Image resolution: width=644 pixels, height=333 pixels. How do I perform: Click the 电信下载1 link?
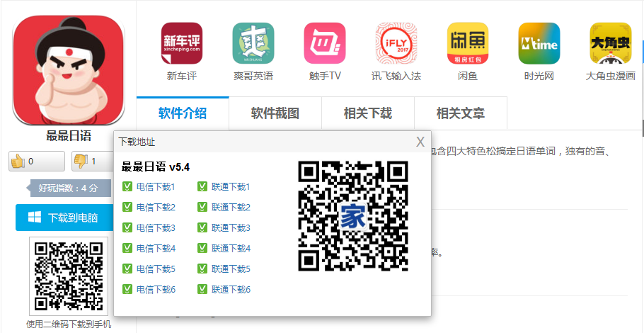click(x=156, y=187)
